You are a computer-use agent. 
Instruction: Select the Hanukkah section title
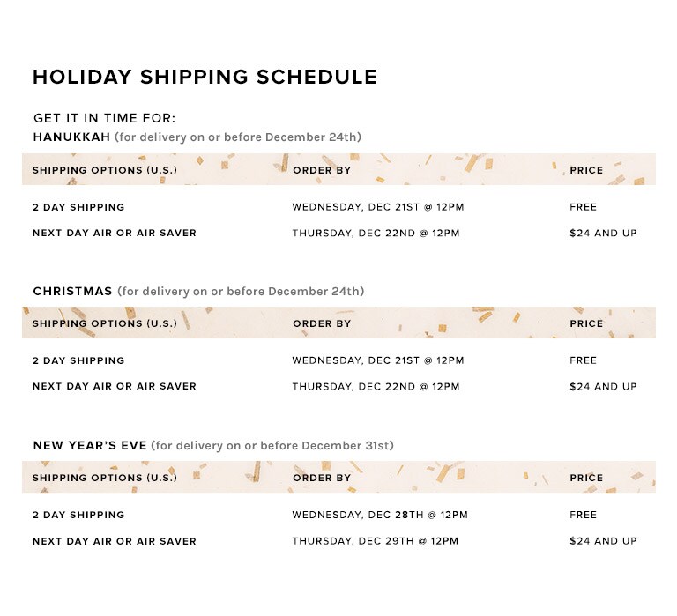[71, 137]
